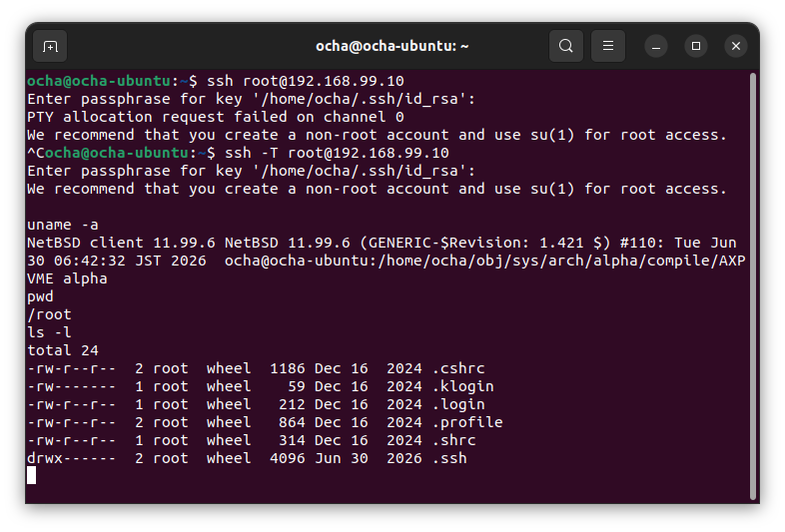Click the blinking cursor block at the bottom
785x532 pixels.
point(32,475)
